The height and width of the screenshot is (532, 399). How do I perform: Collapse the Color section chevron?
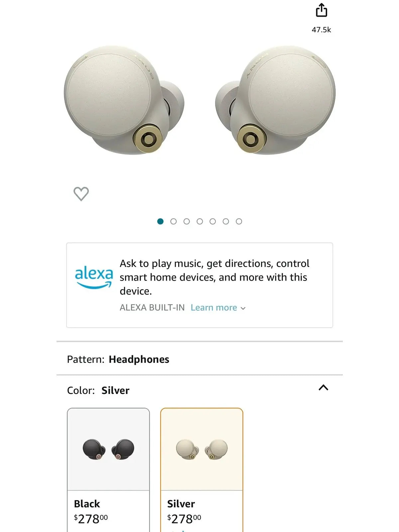323,388
